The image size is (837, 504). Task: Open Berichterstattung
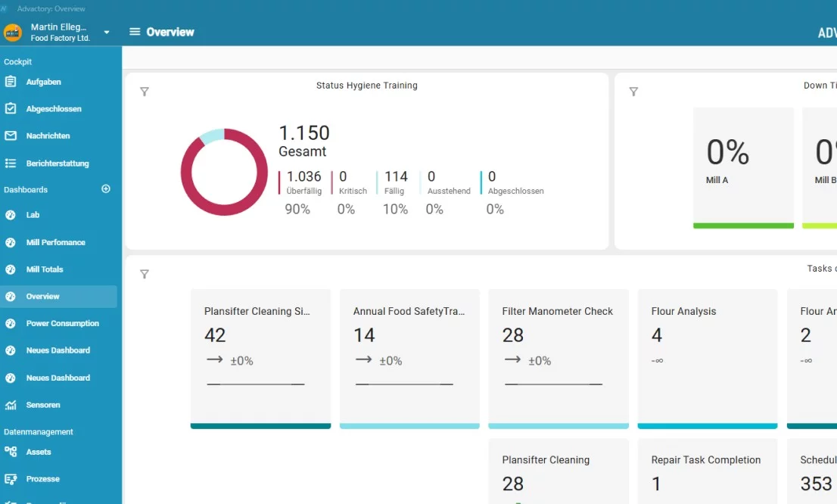(x=59, y=163)
